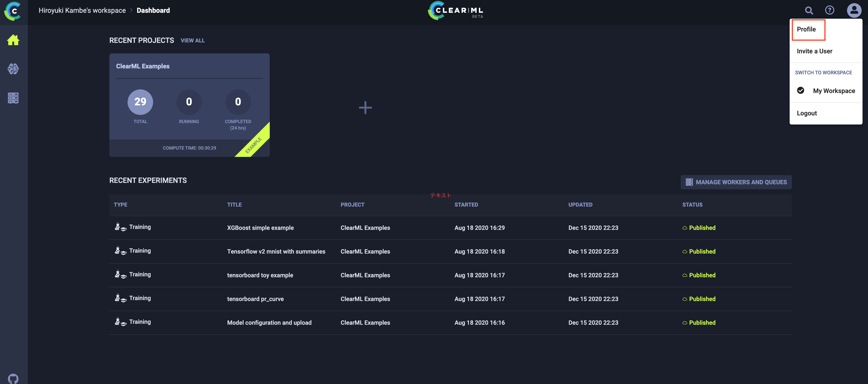The width and height of the screenshot is (868, 384).
Task: Open Model configuration and upload experiment
Action: pos(269,323)
